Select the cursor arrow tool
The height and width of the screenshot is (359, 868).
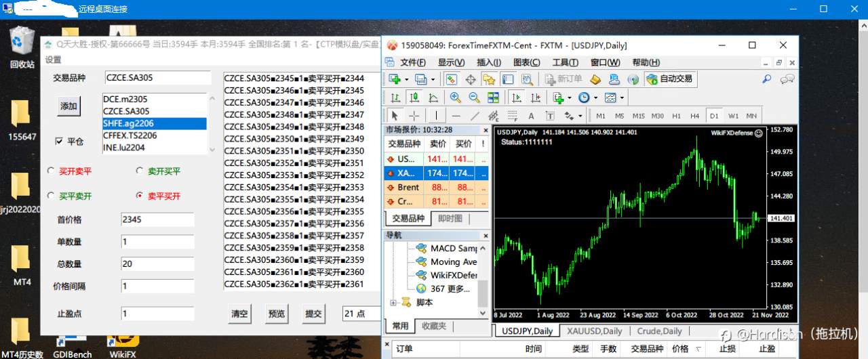click(x=395, y=116)
